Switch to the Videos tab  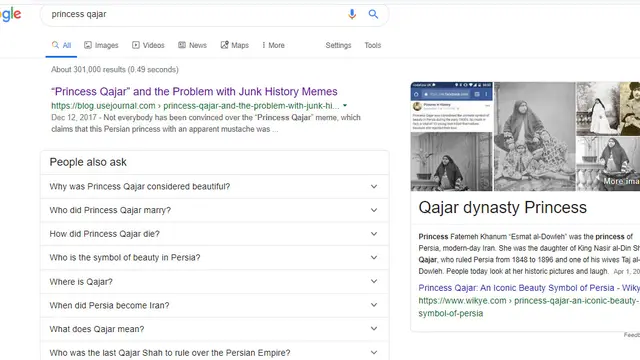[x=148, y=45]
